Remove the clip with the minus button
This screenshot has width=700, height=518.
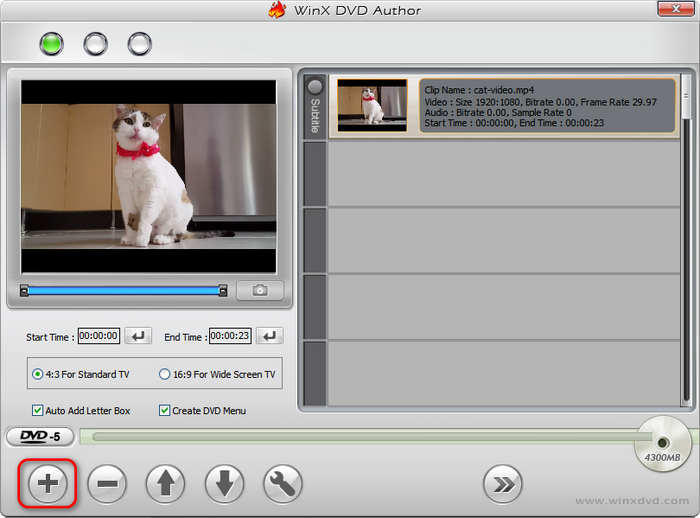tap(107, 484)
